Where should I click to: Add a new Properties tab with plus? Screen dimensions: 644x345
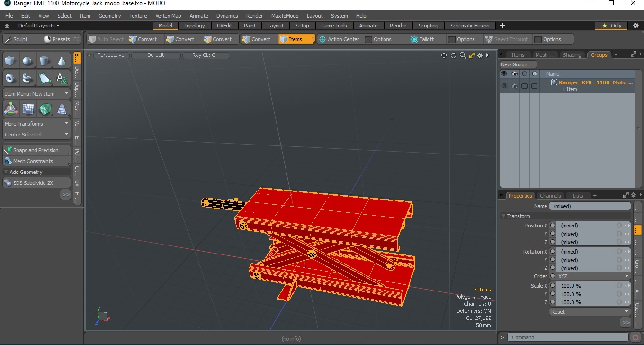click(595, 196)
